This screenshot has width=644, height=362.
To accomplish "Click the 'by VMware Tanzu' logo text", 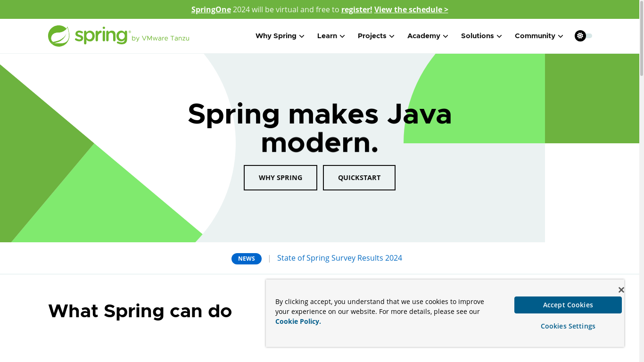I will coord(160,39).
